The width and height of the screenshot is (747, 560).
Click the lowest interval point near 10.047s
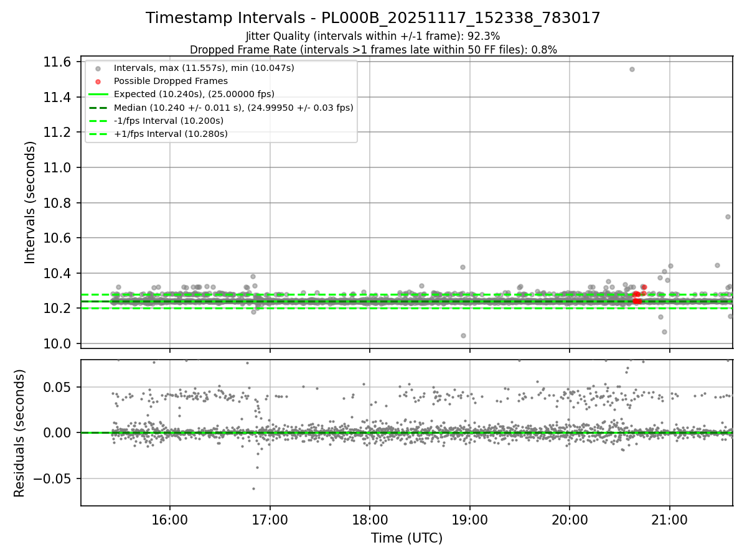coord(463,335)
